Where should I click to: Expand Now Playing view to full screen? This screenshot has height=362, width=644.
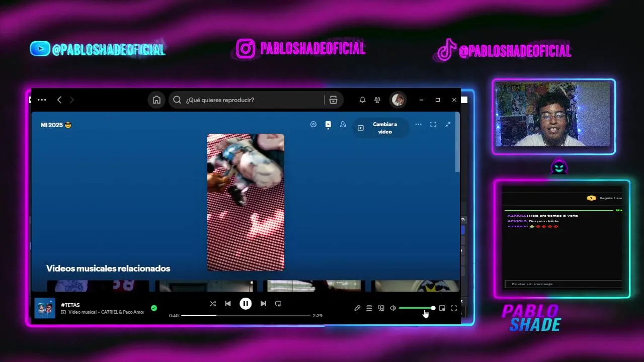click(x=433, y=124)
